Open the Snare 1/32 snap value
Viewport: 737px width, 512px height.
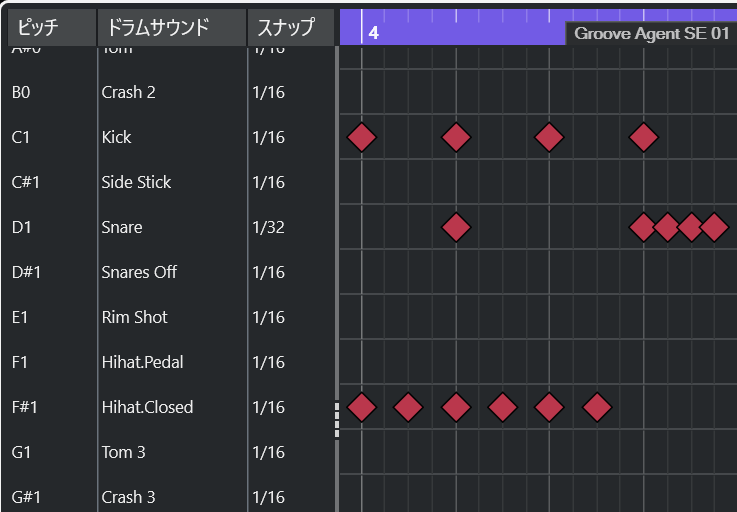pyautogui.click(x=267, y=227)
